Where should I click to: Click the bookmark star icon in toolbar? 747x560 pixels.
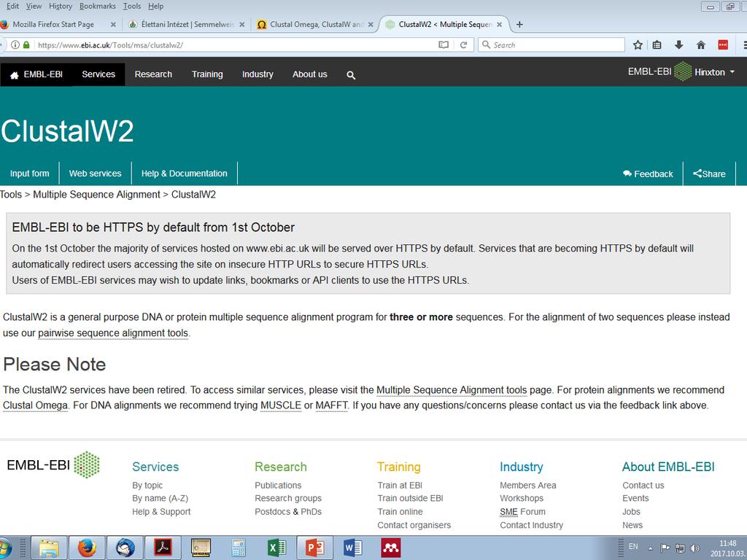click(x=638, y=44)
